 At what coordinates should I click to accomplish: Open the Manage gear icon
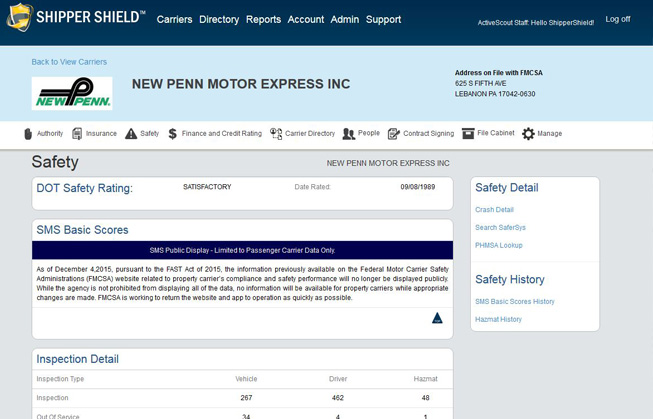(x=528, y=134)
